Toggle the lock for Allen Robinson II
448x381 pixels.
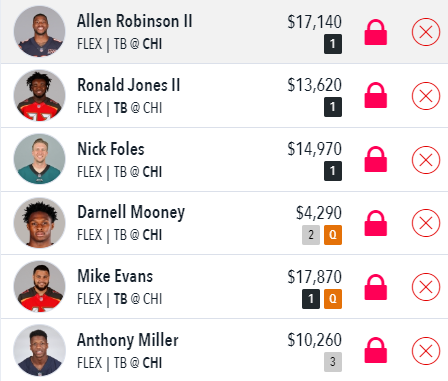coord(376,32)
